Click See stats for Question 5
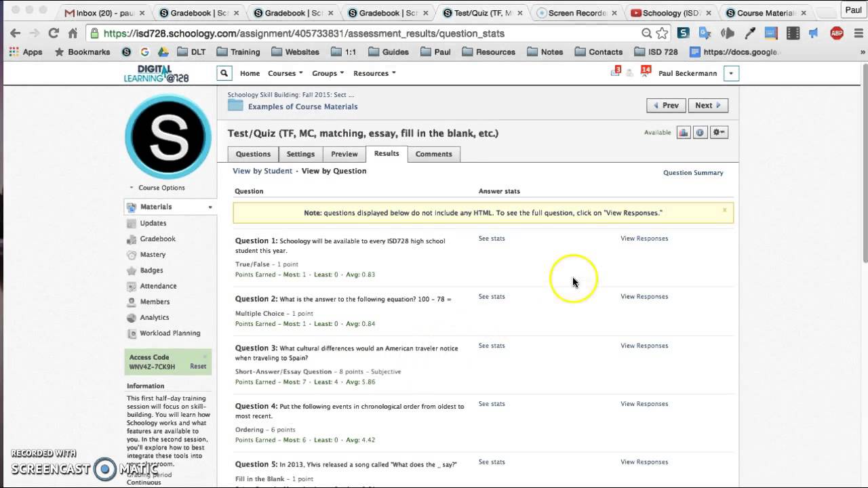868x488 pixels. [492, 462]
